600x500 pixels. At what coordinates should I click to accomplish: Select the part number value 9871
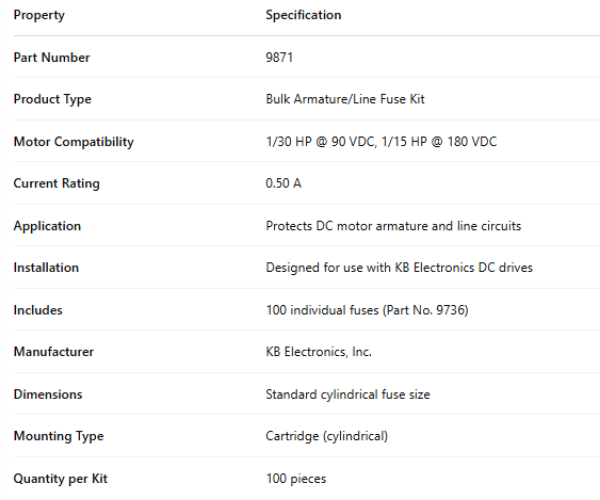click(280, 58)
